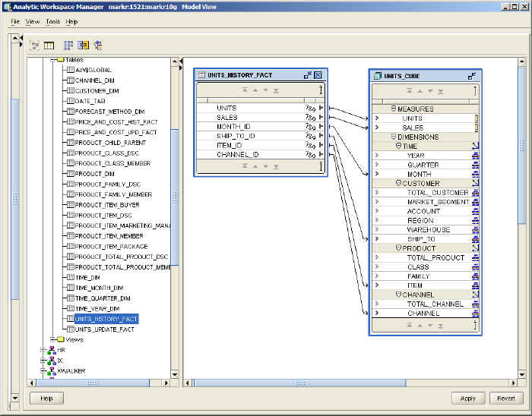The width and height of the screenshot is (532, 416).
Task: Click the table view toolbar icon
Action: pos(49,45)
